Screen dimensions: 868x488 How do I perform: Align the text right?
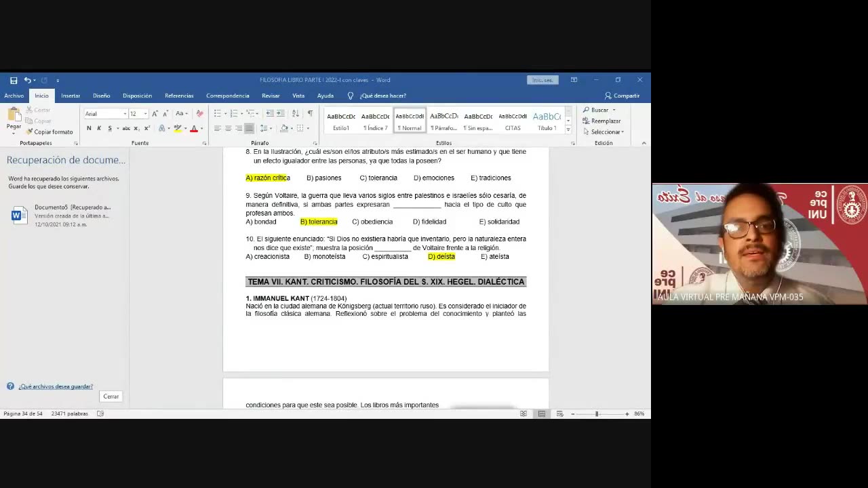tap(239, 128)
